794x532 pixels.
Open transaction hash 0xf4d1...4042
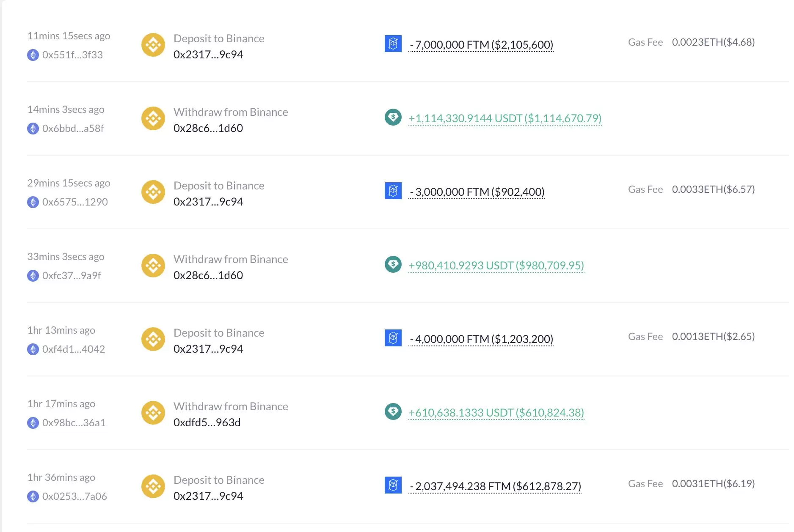[x=73, y=349]
